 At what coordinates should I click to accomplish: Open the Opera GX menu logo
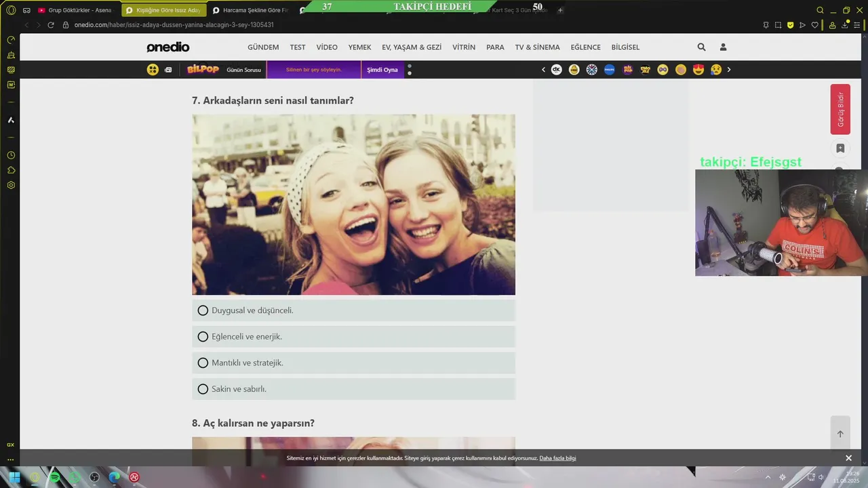click(x=10, y=10)
